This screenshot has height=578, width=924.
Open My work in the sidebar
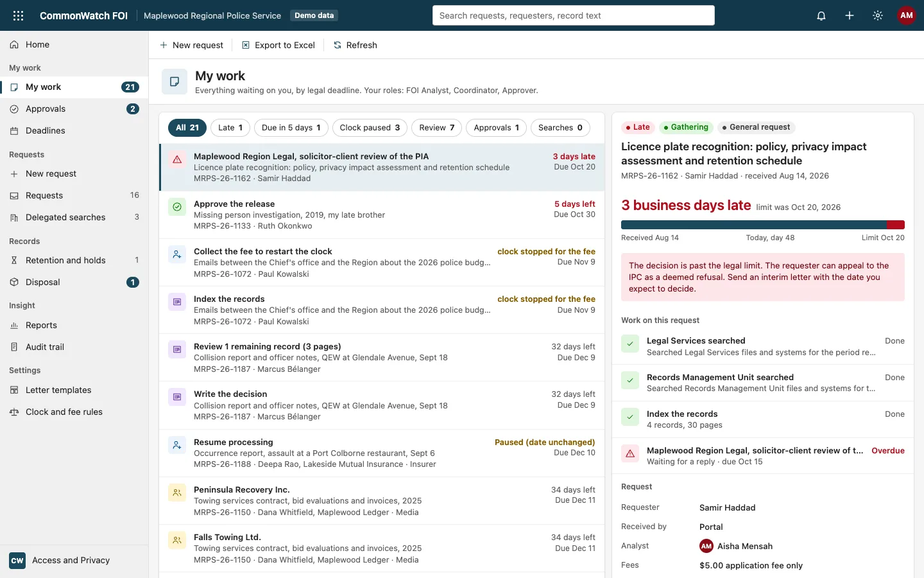[x=74, y=87]
